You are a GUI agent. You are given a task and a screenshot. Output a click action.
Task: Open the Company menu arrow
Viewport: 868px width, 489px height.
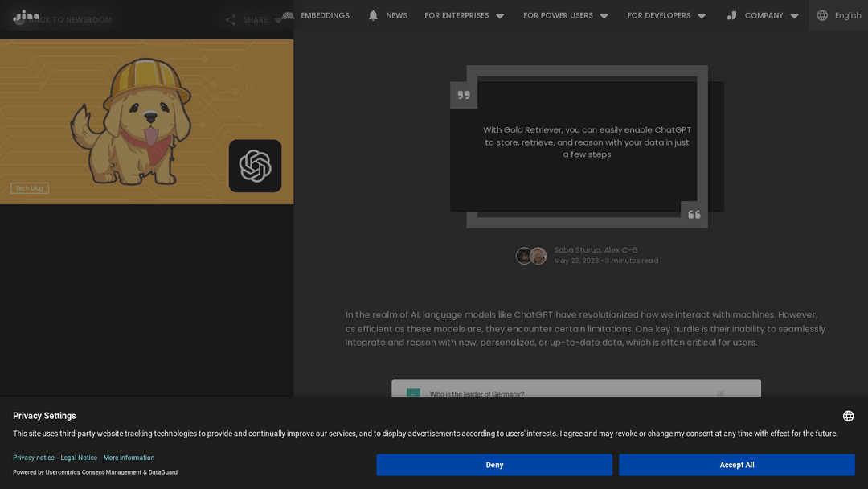(x=794, y=16)
